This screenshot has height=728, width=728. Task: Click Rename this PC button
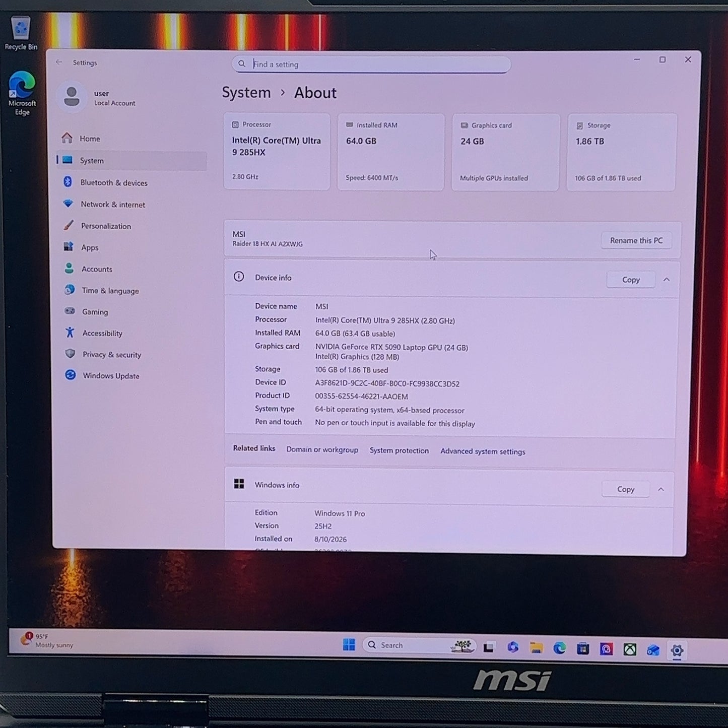point(636,241)
